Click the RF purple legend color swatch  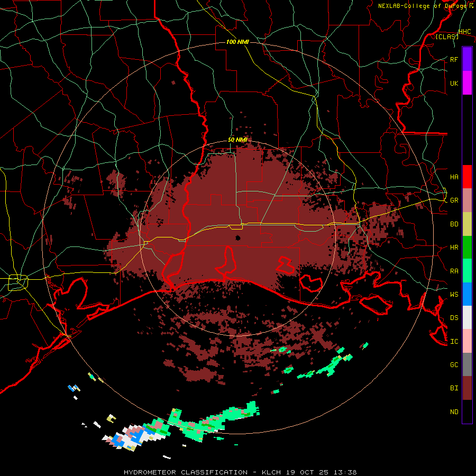click(467, 59)
